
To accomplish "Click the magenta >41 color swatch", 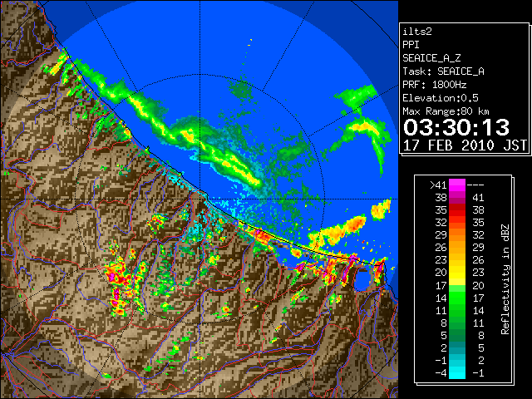I will (x=457, y=185).
